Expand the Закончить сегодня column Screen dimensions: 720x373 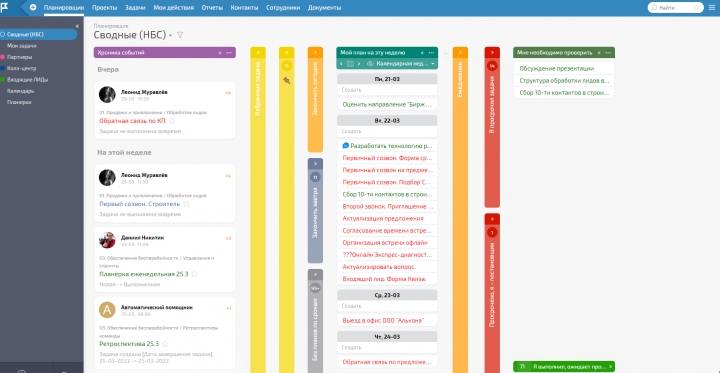click(315, 52)
